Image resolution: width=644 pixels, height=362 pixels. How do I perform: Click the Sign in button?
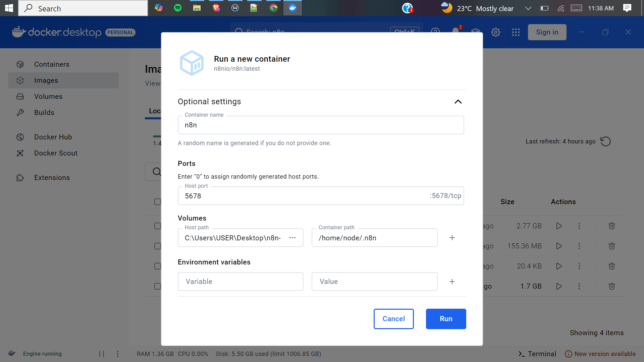(x=547, y=32)
